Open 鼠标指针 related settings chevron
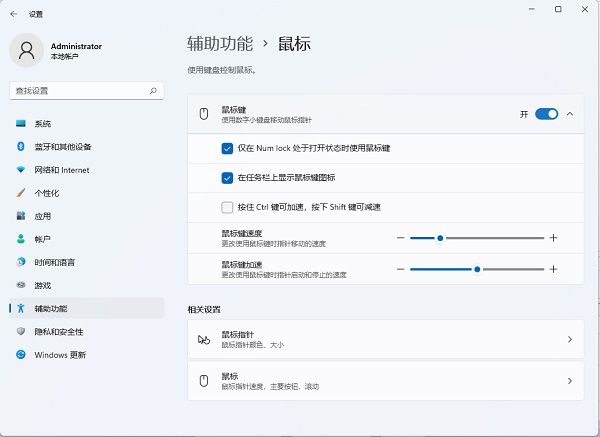The image size is (600, 437). (570, 340)
